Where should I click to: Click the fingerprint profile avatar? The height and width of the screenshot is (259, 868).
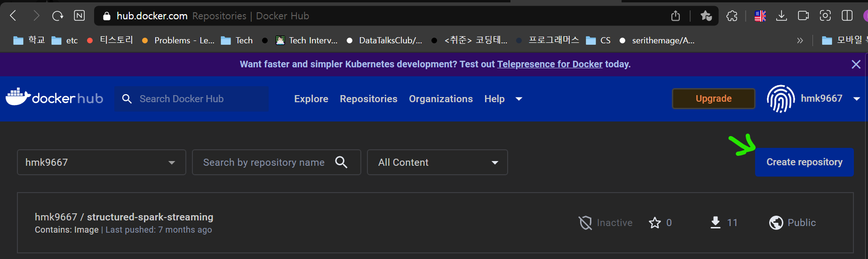click(780, 98)
